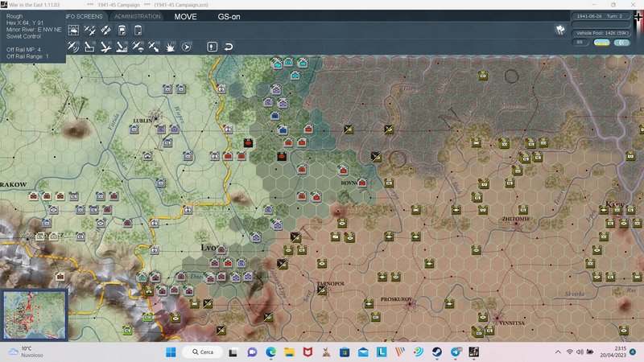The image size is (644, 362).
Task: Open Telegram from the taskbar
Action: pyautogui.click(x=456, y=352)
